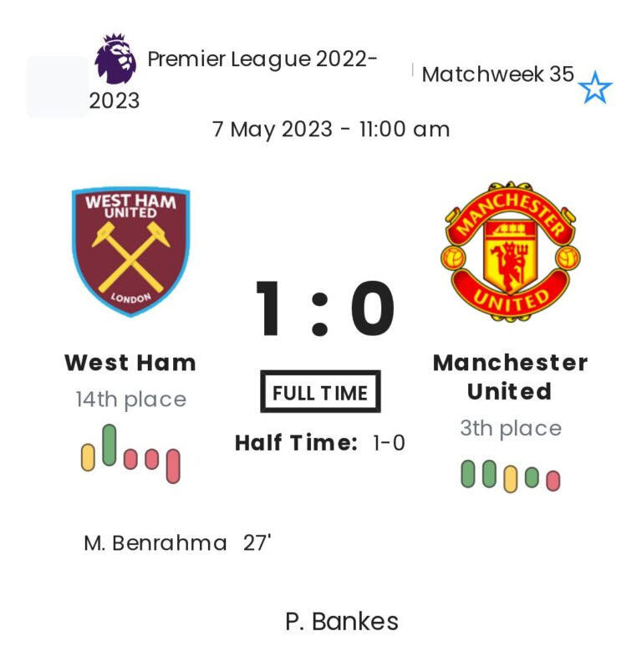
Task: Click the 1 : 0 score
Action: (x=324, y=310)
